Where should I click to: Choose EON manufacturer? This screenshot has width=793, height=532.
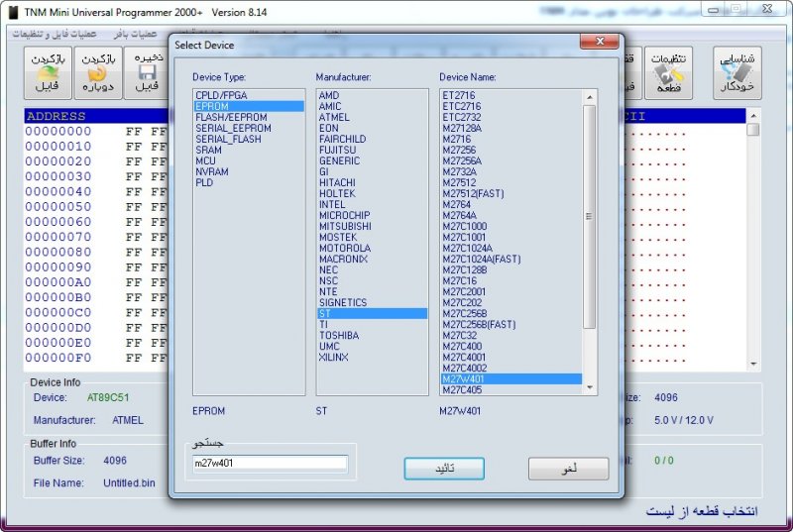(373, 129)
